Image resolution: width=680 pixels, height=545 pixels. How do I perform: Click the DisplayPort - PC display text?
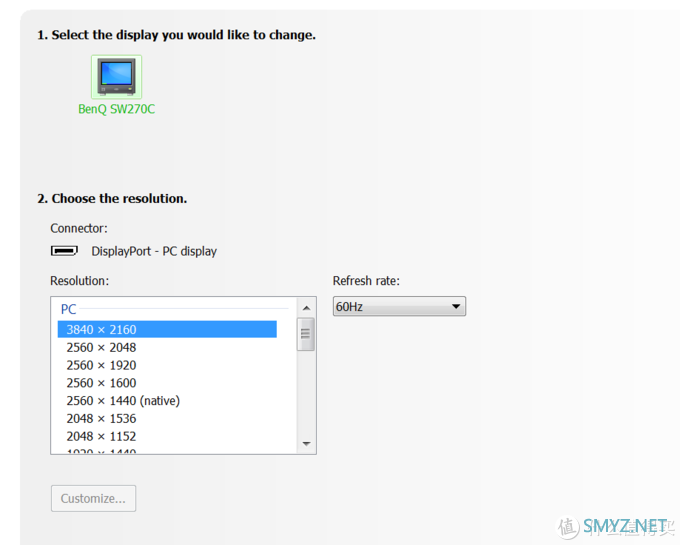(x=154, y=251)
